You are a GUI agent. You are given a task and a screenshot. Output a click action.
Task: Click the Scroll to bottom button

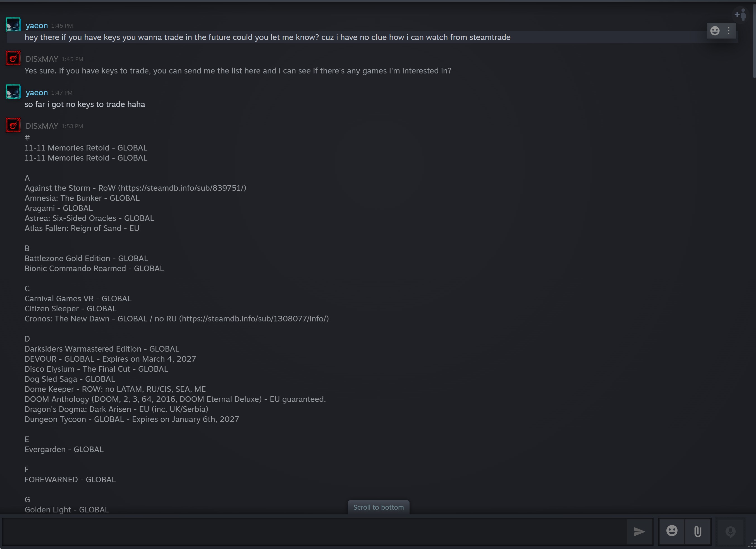[x=378, y=507]
